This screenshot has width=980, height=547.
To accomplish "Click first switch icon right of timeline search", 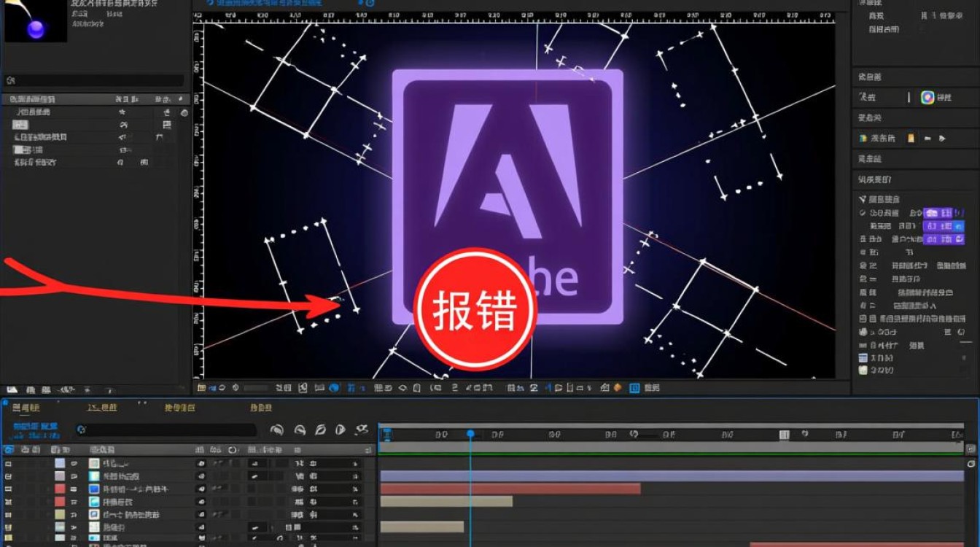I will point(277,430).
